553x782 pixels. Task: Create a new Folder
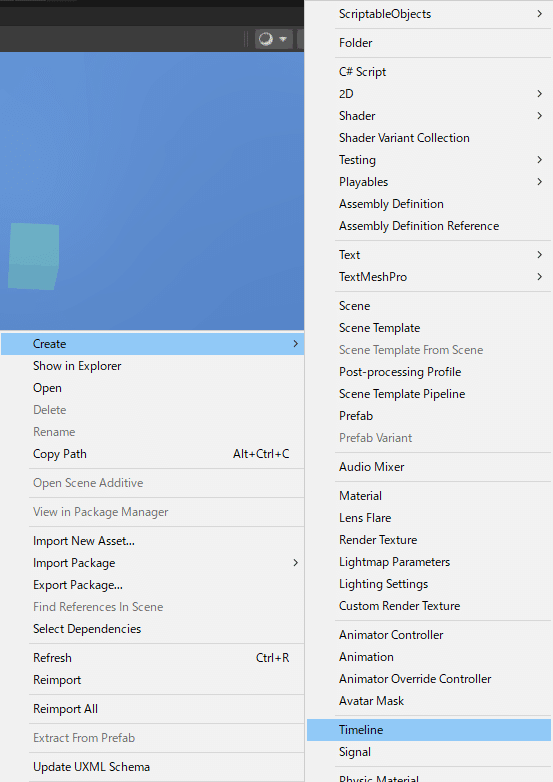click(x=356, y=43)
